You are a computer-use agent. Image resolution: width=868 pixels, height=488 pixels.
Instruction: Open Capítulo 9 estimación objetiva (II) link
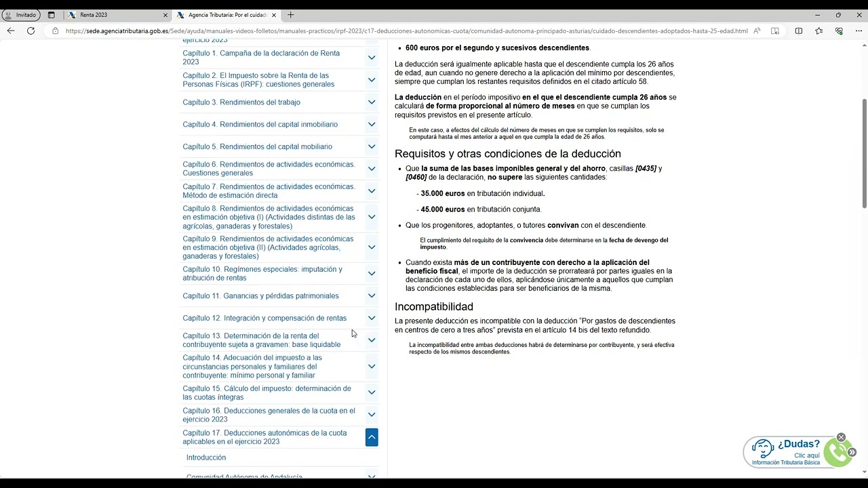pos(268,247)
